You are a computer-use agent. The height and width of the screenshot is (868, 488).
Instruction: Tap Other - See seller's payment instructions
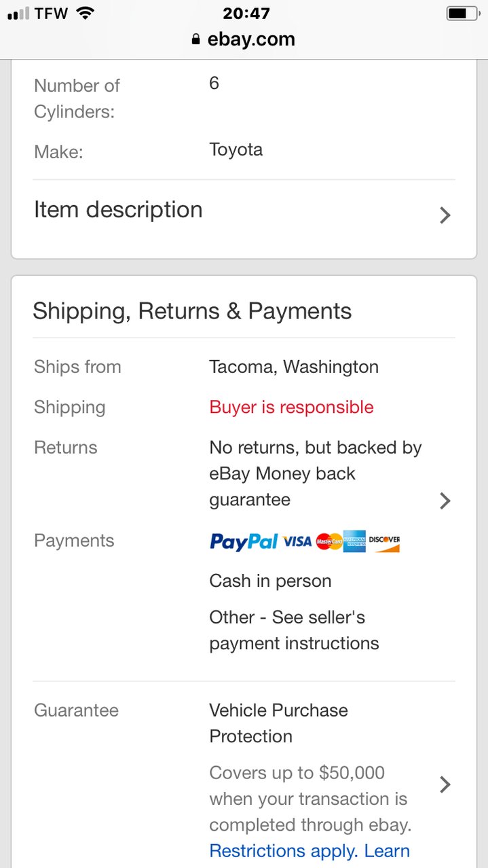(x=294, y=630)
